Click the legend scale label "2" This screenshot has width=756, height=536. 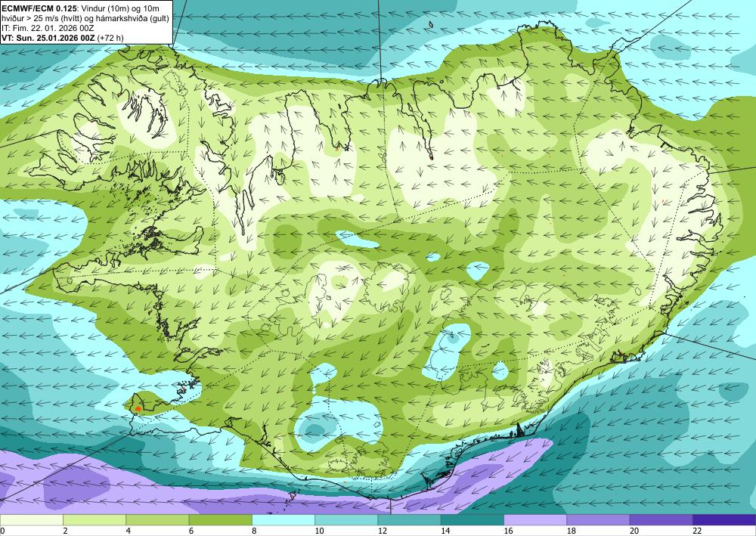click(65, 531)
